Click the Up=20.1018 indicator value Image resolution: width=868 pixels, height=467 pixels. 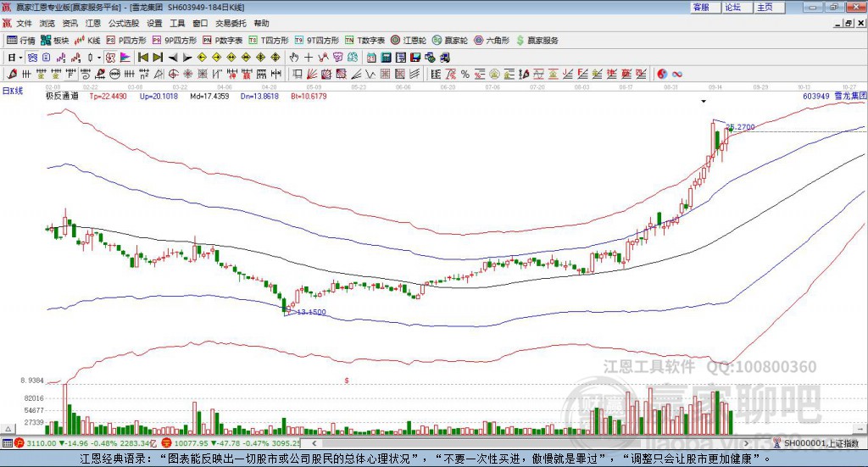(159, 96)
